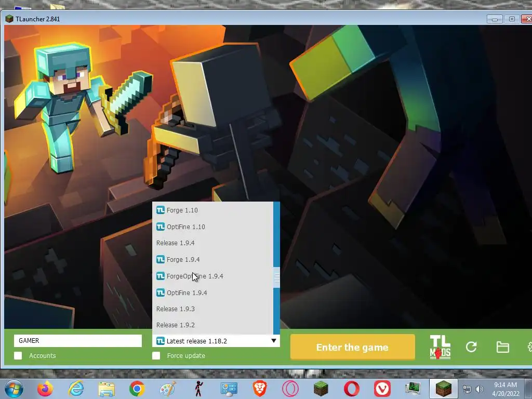This screenshot has height=399, width=532.
Task: Launch Google Chrome from the taskbar
Action: (x=137, y=389)
